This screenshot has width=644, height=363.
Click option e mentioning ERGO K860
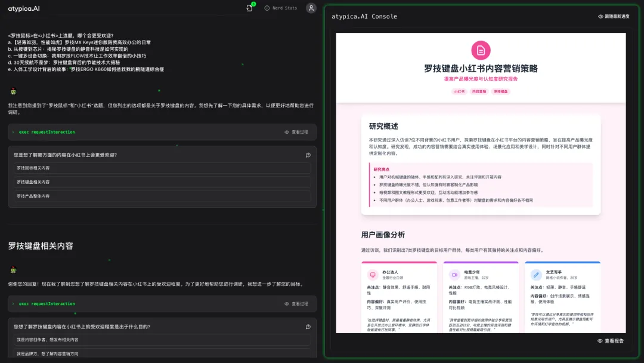pyautogui.click(x=86, y=69)
